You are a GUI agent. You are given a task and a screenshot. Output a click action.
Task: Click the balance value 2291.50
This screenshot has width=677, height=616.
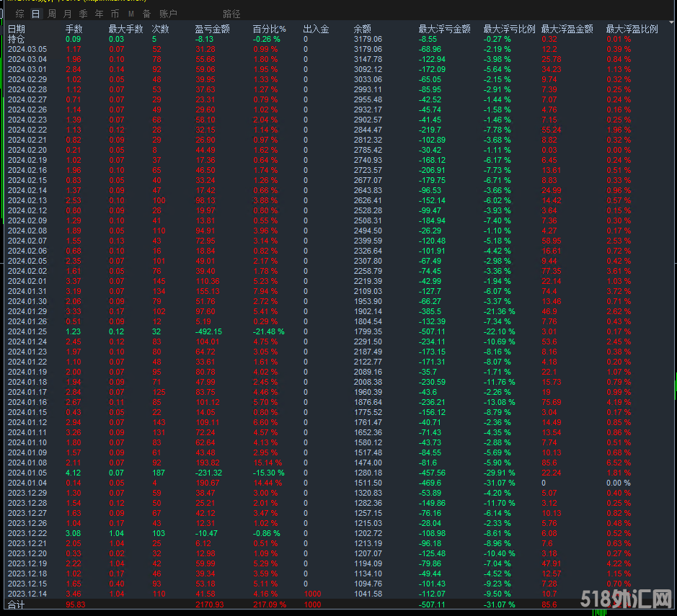click(x=368, y=342)
